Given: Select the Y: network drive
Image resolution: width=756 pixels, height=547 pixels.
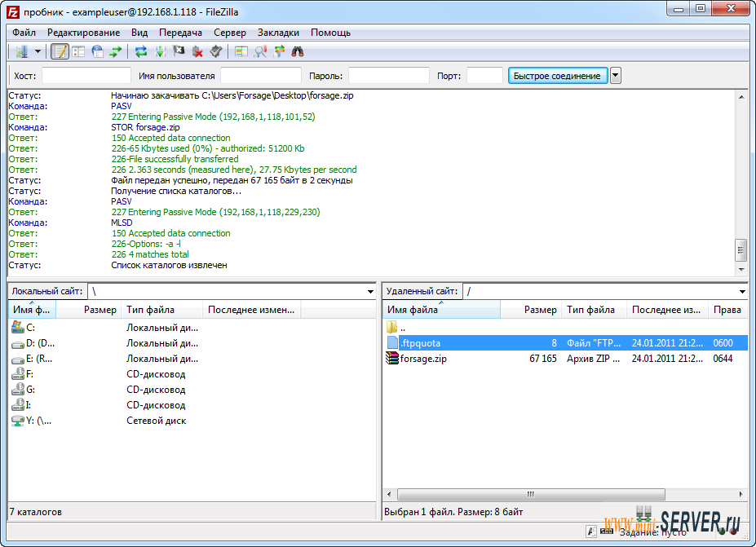Looking at the screenshot, I should [x=192, y=421].
